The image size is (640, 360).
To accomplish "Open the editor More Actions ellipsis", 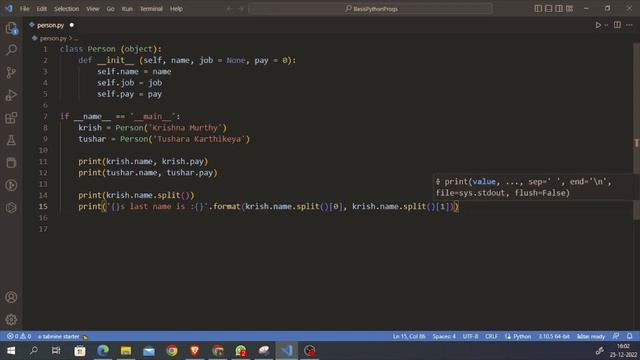I will tap(629, 25).
